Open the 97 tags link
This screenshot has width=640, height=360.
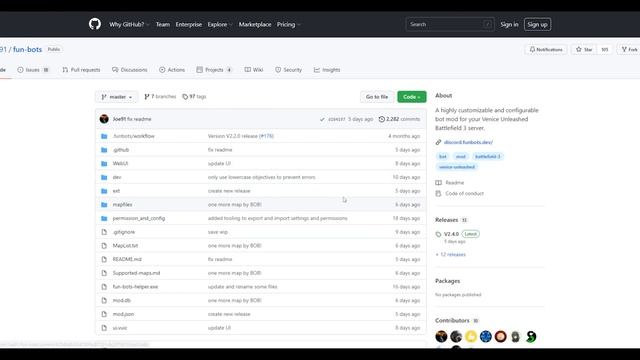[194, 97]
